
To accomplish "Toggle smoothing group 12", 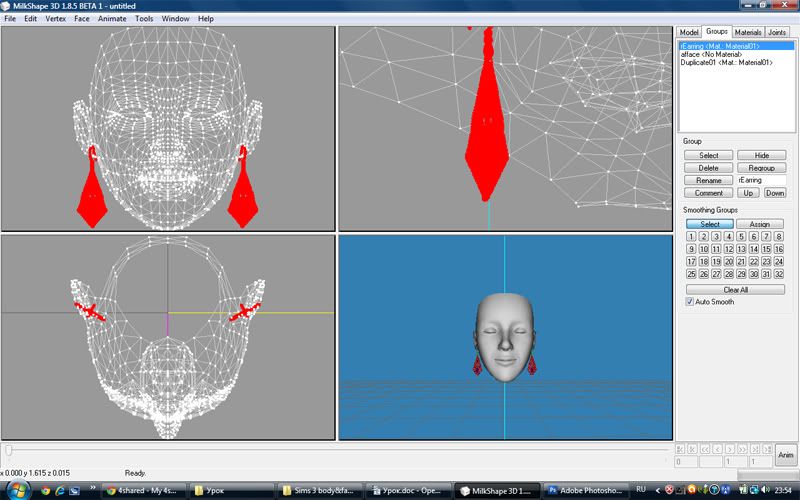I will (729, 249).
